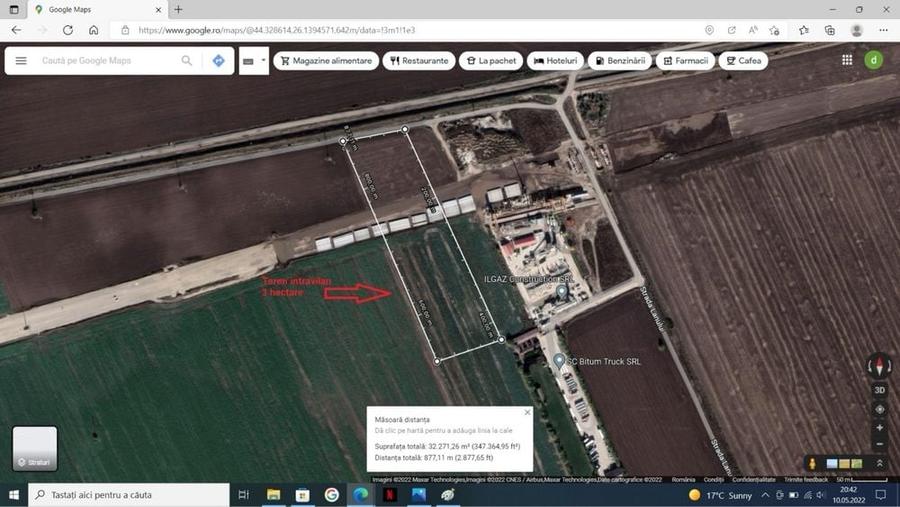The height and width of the screenshot is (507, 900).
Task: Open the 17°C Sunny weather widget
Action: [x=721, y=495]
